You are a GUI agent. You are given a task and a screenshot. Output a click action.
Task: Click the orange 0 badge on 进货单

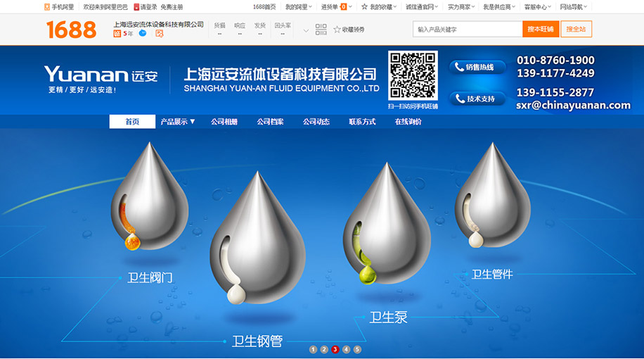[x=344, y=6]
